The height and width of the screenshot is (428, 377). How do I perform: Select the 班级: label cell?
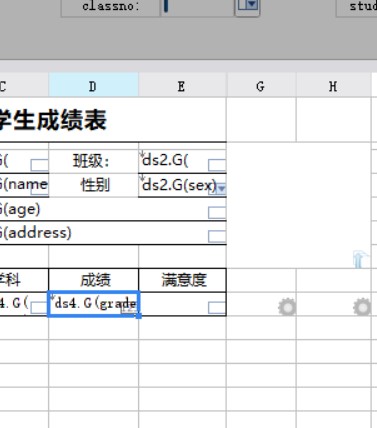[94, 161]
